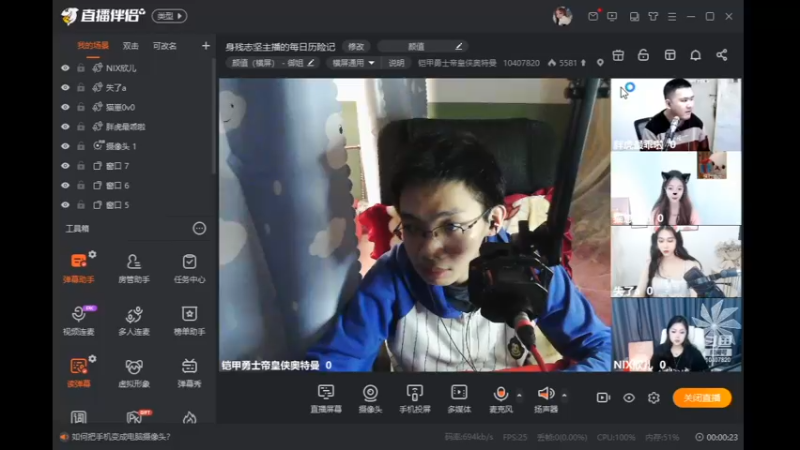
Task: Switch to the 可改名 scene tab
Action: 165,46
